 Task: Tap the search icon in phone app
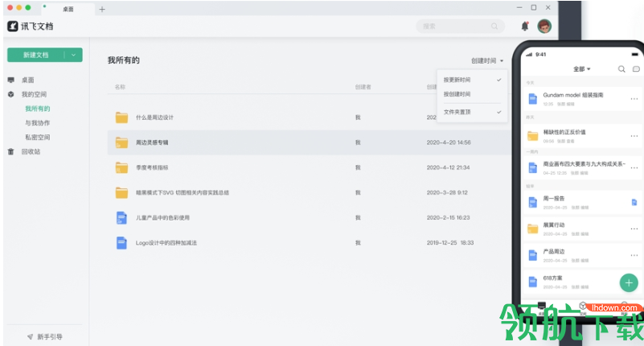pos(621,69)
